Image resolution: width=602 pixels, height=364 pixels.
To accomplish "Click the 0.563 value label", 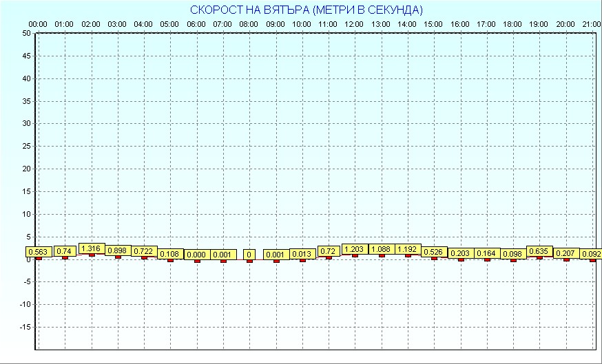I will pos(39,252).
